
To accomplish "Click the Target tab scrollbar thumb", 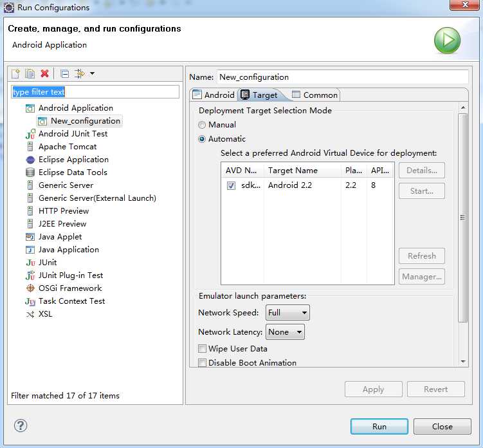I will [462, 218].
